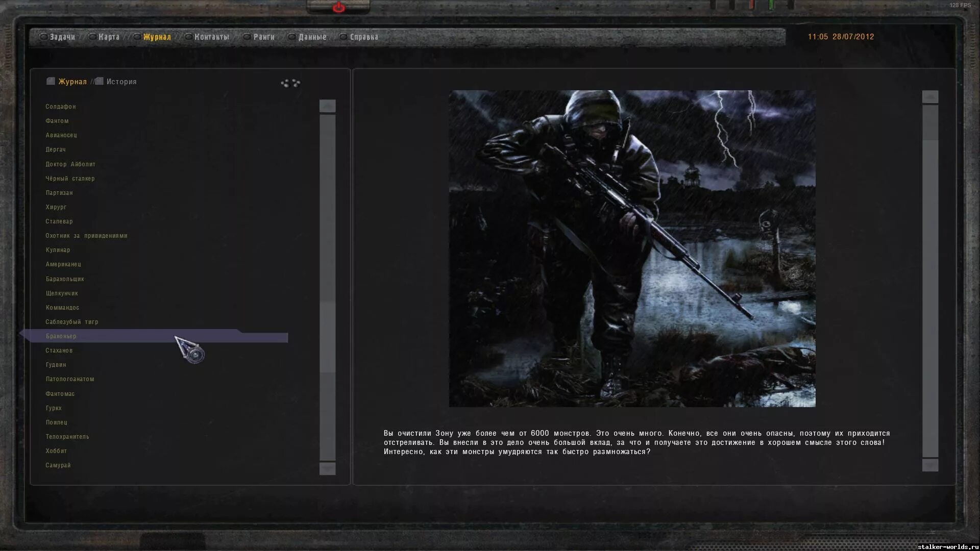Select the Телохранитель entry
The height and width of the screenshot is (551, 980).
tap(67, 437)
